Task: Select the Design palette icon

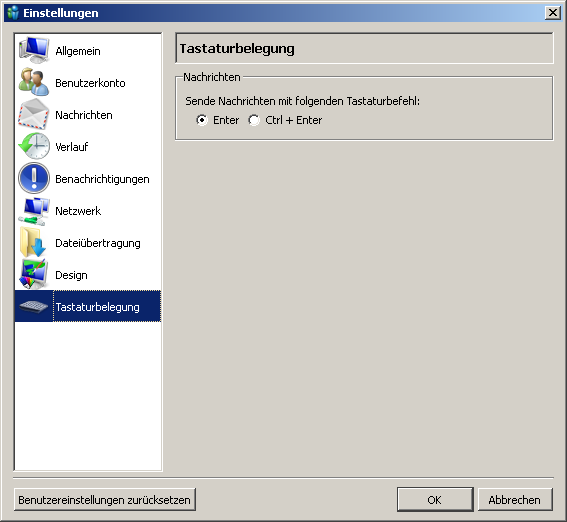Action: (x=34, y=274)
